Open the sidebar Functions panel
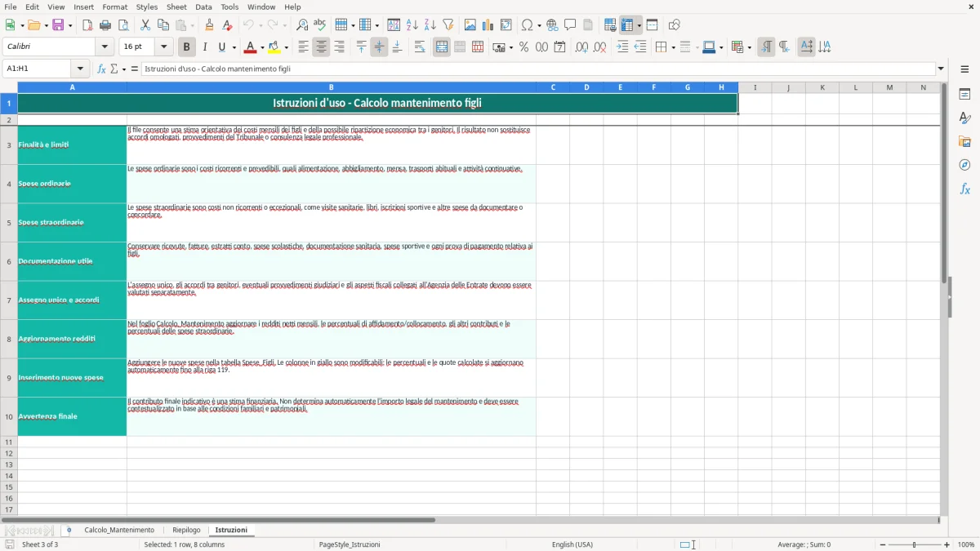 [964, 189]
